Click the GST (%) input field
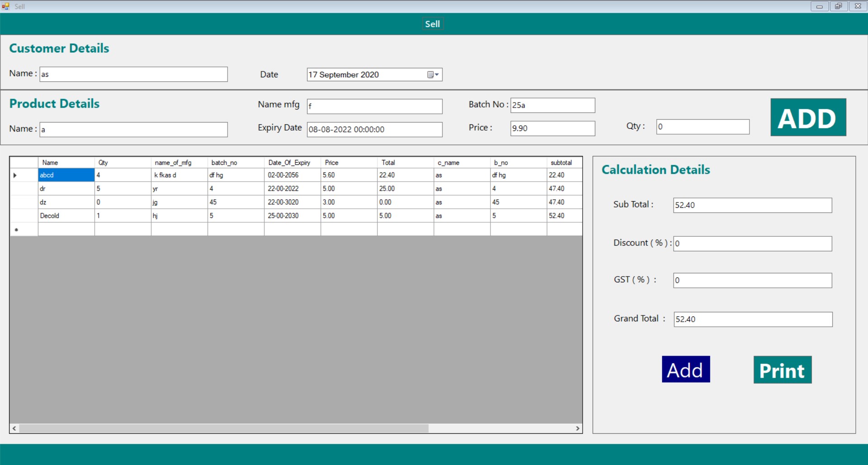The width and height of the screenshot is (868, 465). tap(752, 280)
